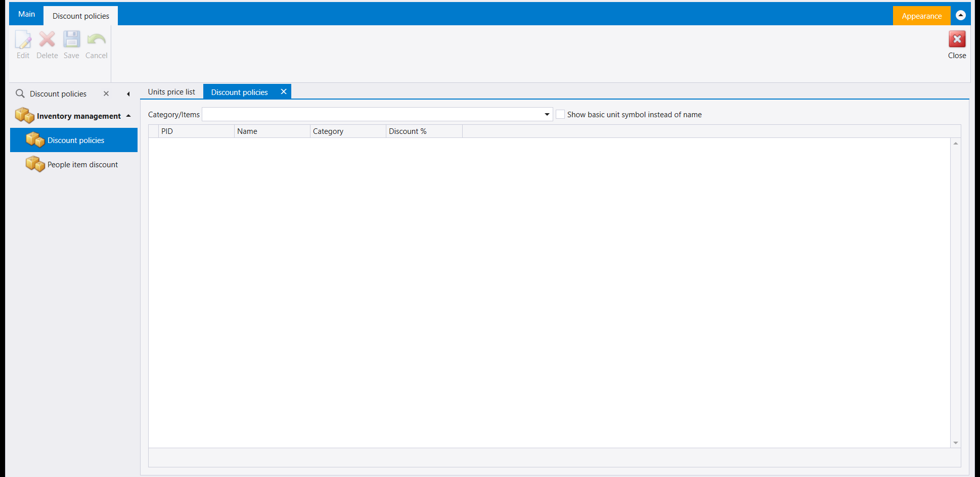
Task: Click the Cancel undo arrow icon
Action: [96, 39]
